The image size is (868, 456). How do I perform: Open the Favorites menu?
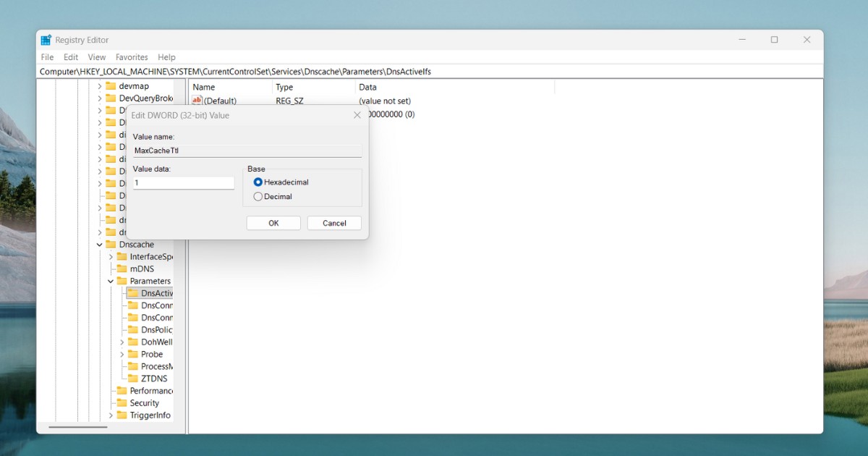[132, 56]
